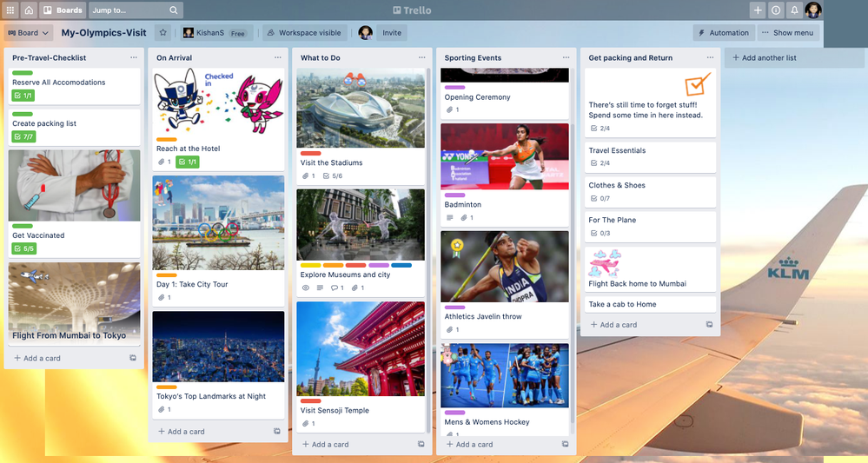Click the My-Olympics-Visit board title
Viewport: 868px width, 463px height.
click(x=104, y=33)
